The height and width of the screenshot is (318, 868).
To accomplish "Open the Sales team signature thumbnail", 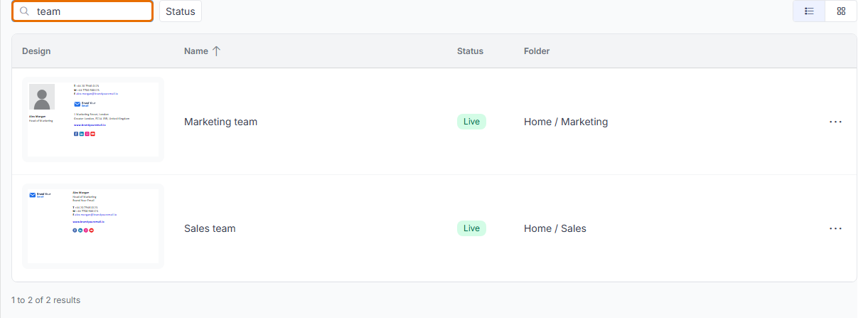I will point(93,226).
